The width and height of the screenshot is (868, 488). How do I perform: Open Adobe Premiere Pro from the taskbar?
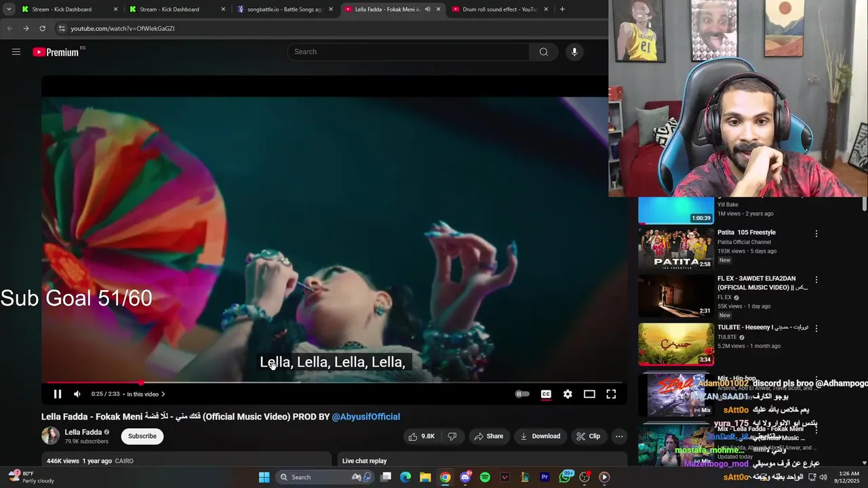point(545,477)
